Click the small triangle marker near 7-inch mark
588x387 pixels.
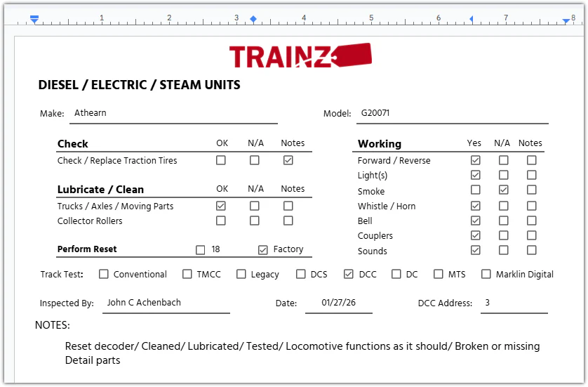(x=472, y=19)
